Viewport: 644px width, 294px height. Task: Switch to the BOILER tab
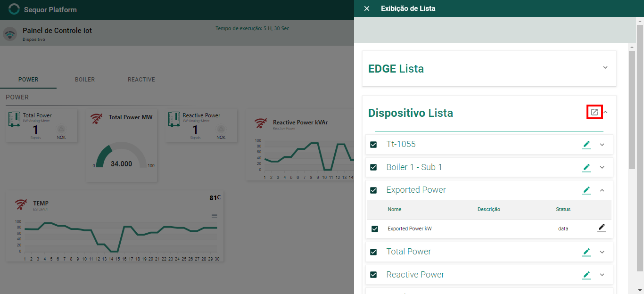pos(85,80)
